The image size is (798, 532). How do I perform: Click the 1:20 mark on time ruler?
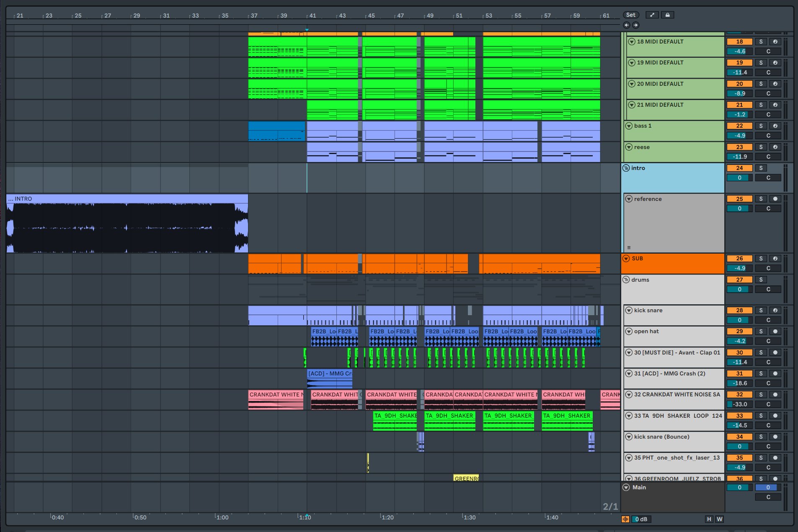tap(386, 517)
